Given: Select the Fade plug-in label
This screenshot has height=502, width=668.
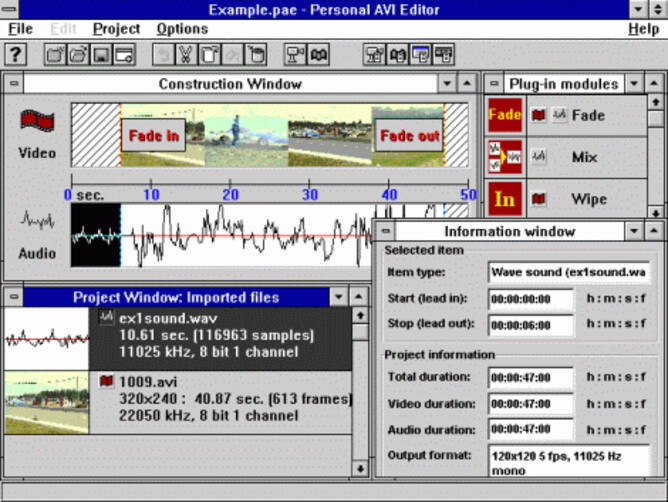Looking at the screenshot, I should pos(588,115).
